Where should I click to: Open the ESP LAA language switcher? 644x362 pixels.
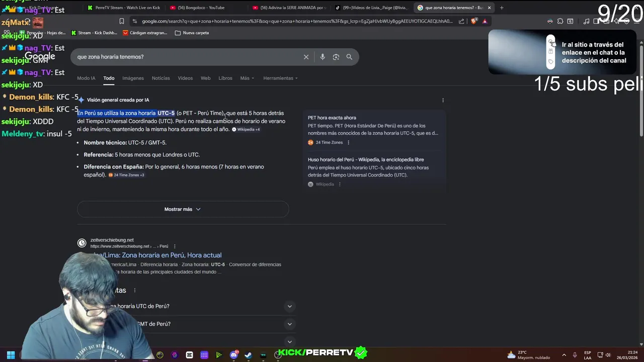(588, 355)
